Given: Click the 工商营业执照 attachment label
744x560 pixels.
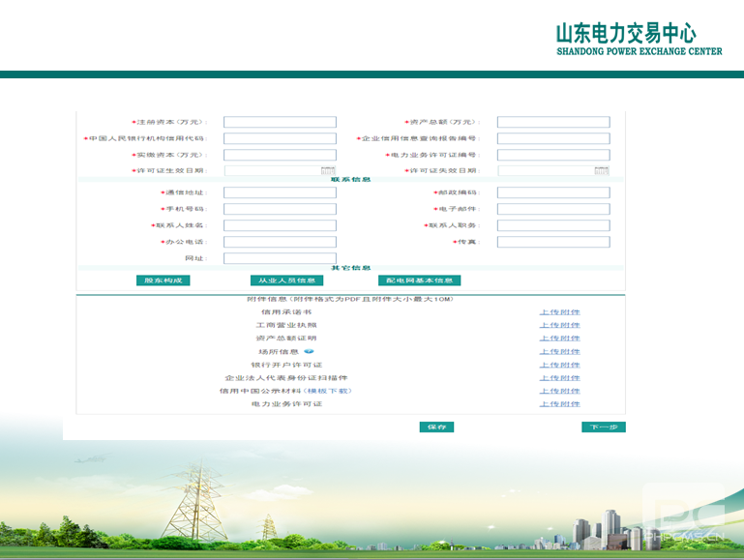Looking at the screenshot, I should (286, 325).
